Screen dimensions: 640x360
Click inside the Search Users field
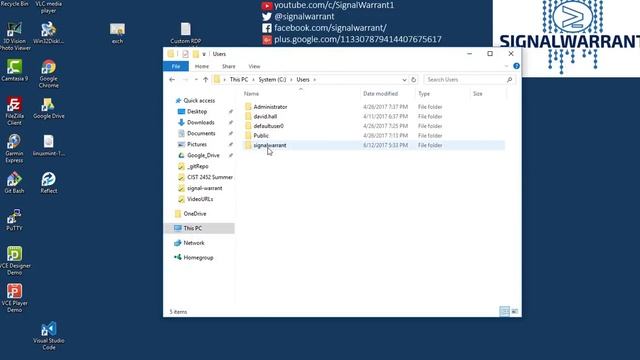(469, 80)
